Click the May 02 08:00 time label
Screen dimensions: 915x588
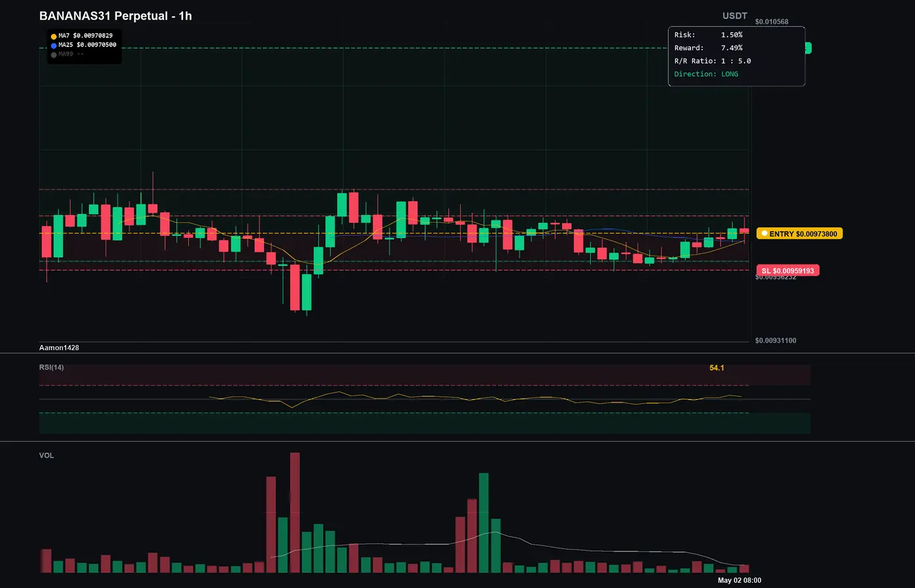pyautogui.click(x=739, y=580)
